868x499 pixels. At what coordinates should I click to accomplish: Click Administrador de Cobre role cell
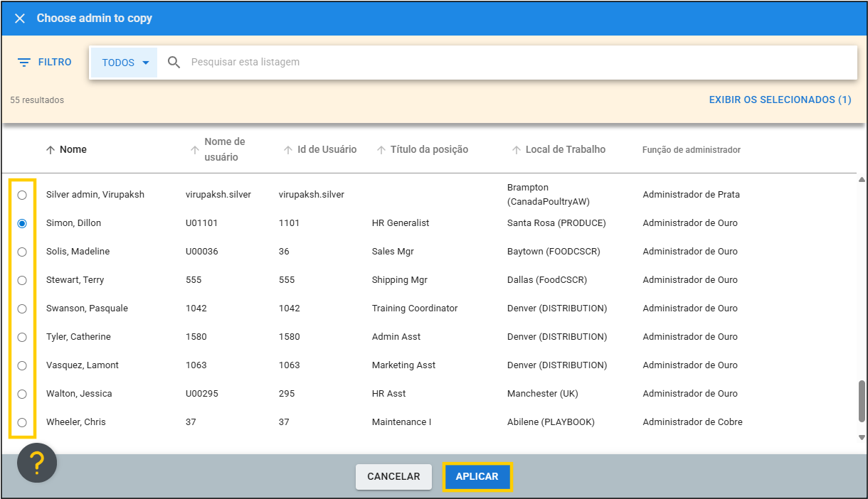[692, 422]
